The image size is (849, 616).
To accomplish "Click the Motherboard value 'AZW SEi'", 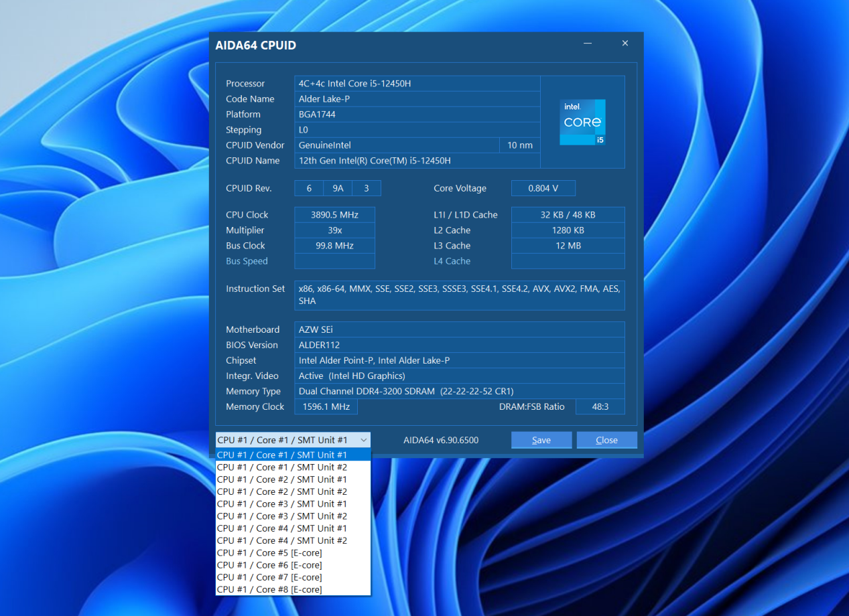I will pyautogui.click(x=460, y=329).
